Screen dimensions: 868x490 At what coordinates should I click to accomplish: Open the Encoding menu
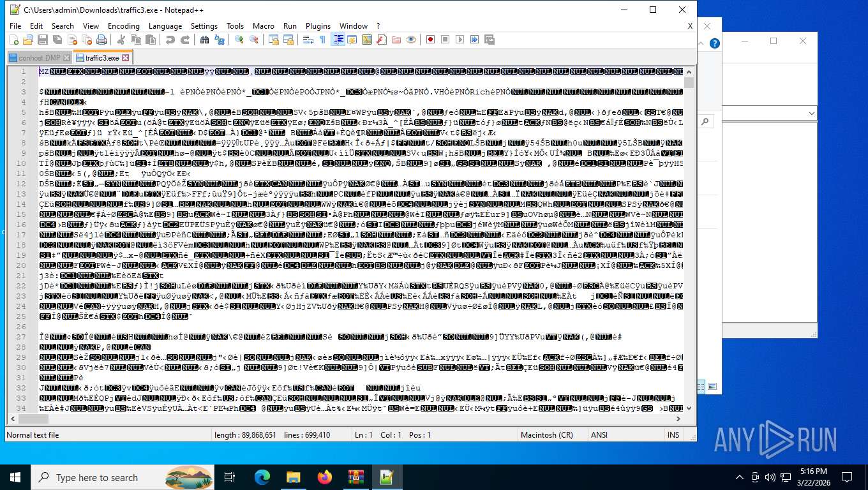(x=124, y=26)
